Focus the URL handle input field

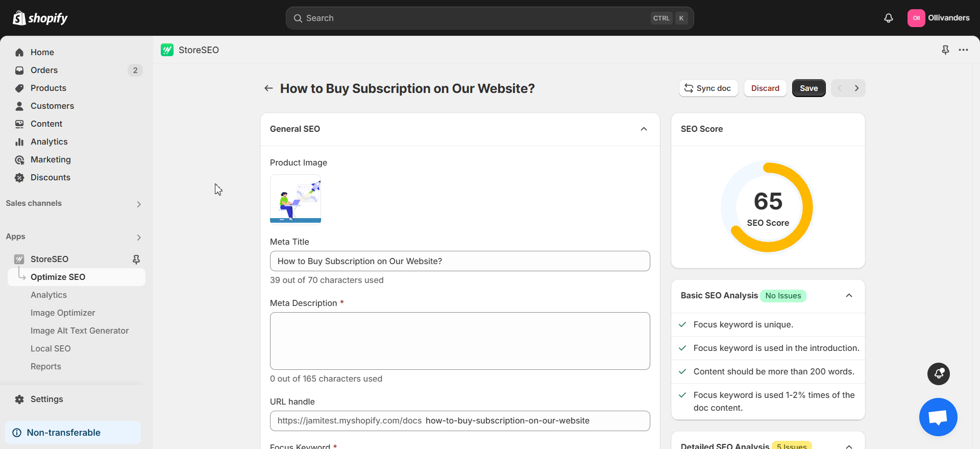click(460, 421)
